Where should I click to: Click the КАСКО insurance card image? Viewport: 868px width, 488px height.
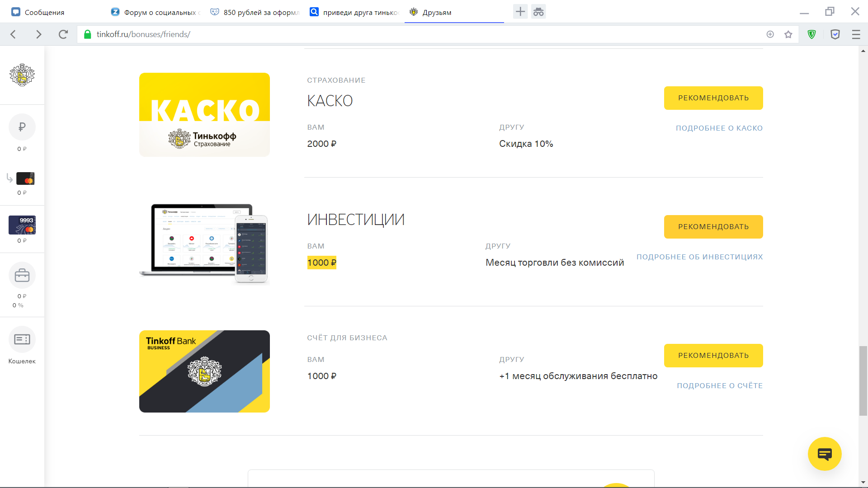204,115
